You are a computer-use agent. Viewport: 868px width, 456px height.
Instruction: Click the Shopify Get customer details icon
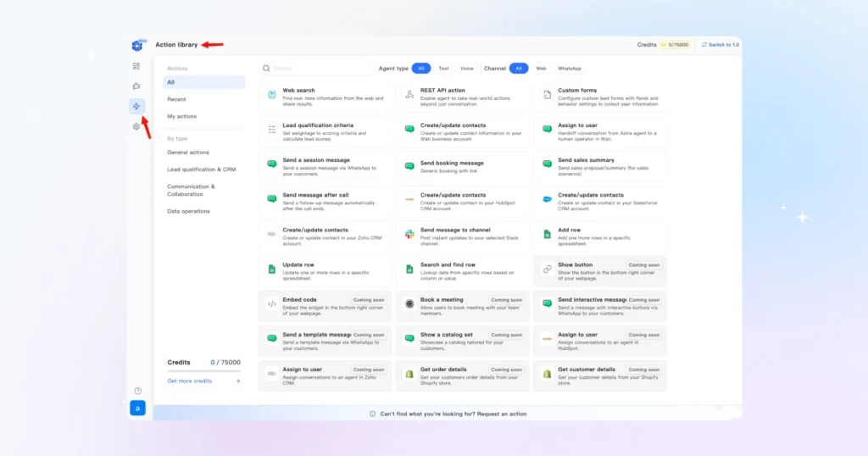547,374
